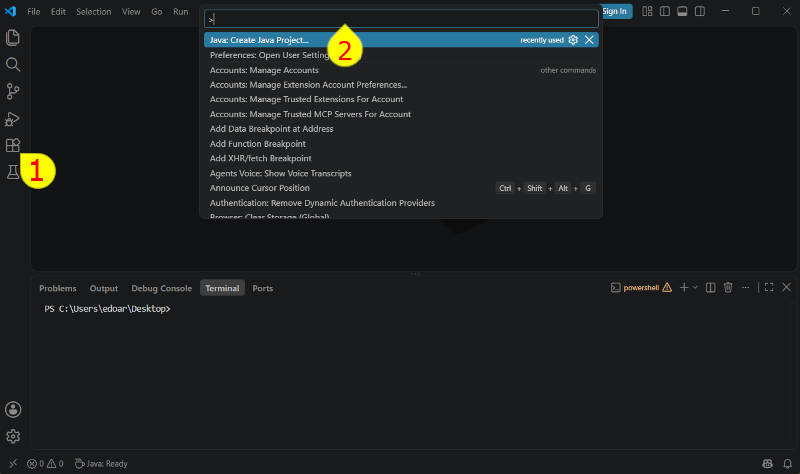Switch to the Debug Console tab
800x474 pixels.
point(162,288)
